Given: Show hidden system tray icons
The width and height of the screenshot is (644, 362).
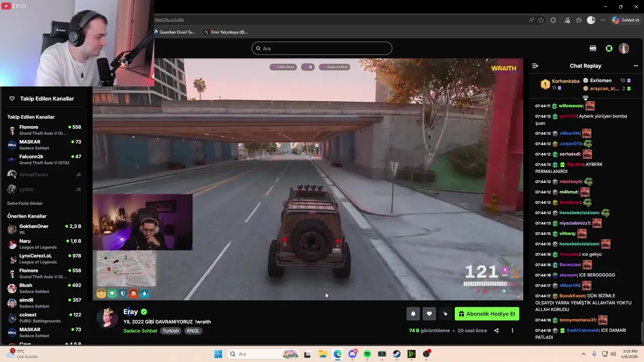Looking at the screenshot, I should pos(584,354).
